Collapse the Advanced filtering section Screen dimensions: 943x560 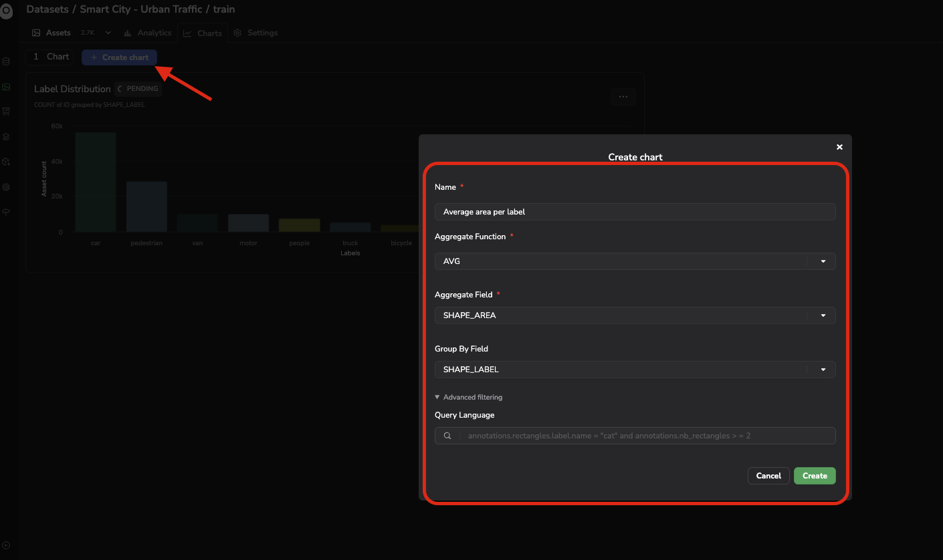[468, 397]
